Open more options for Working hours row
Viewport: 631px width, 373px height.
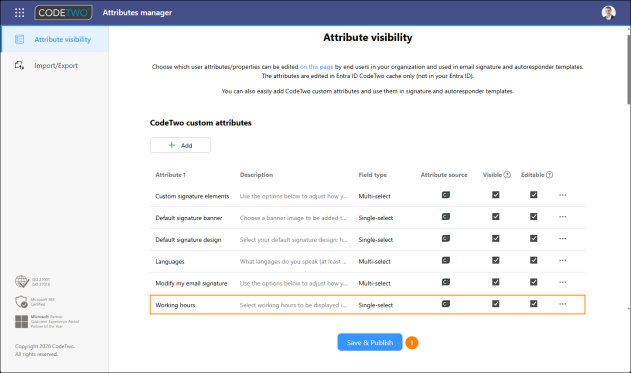click(563, 304)
